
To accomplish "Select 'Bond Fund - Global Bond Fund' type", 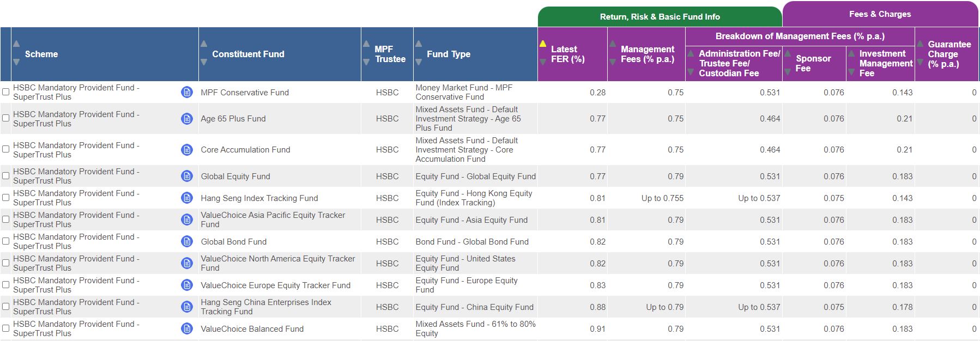I will (x=472, y=241).
